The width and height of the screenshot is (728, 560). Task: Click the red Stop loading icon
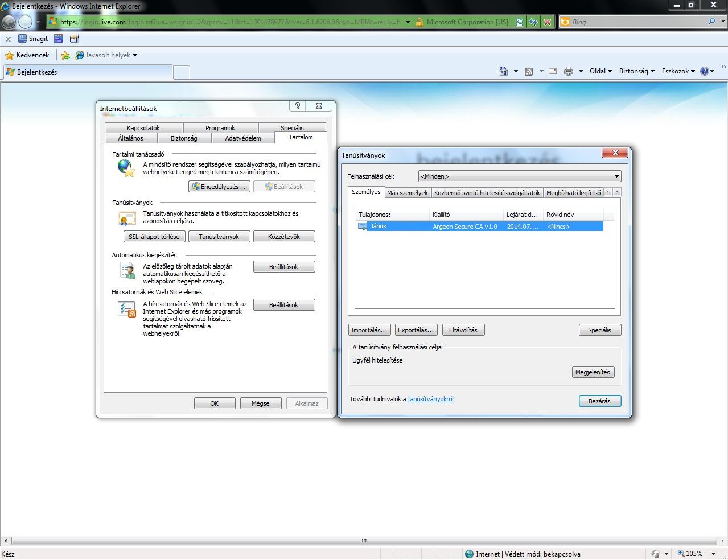pos(547,22)
